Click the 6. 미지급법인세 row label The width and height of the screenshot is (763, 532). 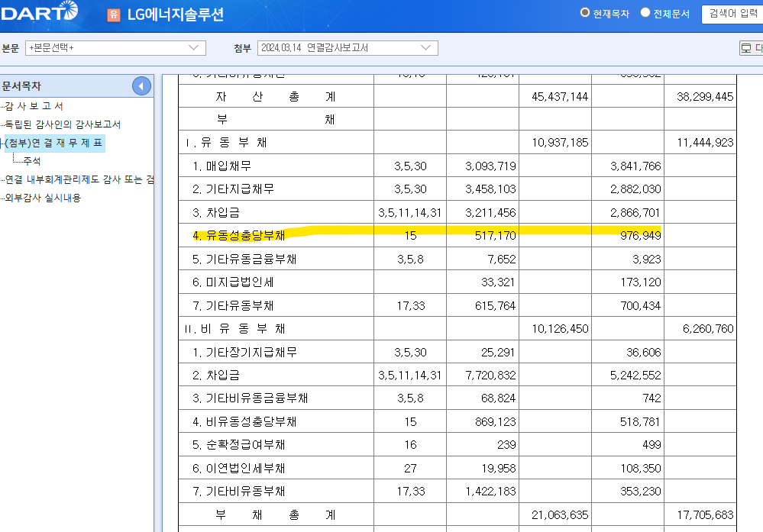pos(233,282)
